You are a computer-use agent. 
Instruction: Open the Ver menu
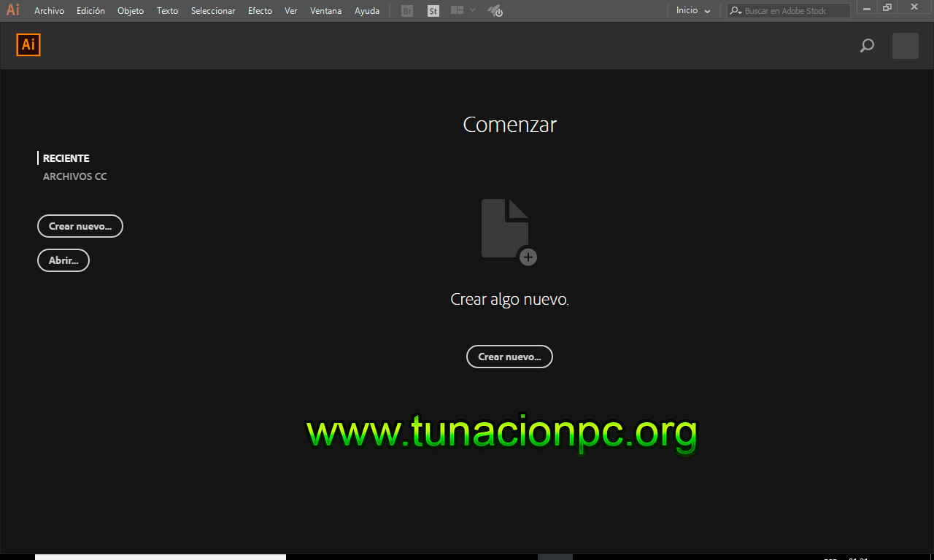pos(291,11)
